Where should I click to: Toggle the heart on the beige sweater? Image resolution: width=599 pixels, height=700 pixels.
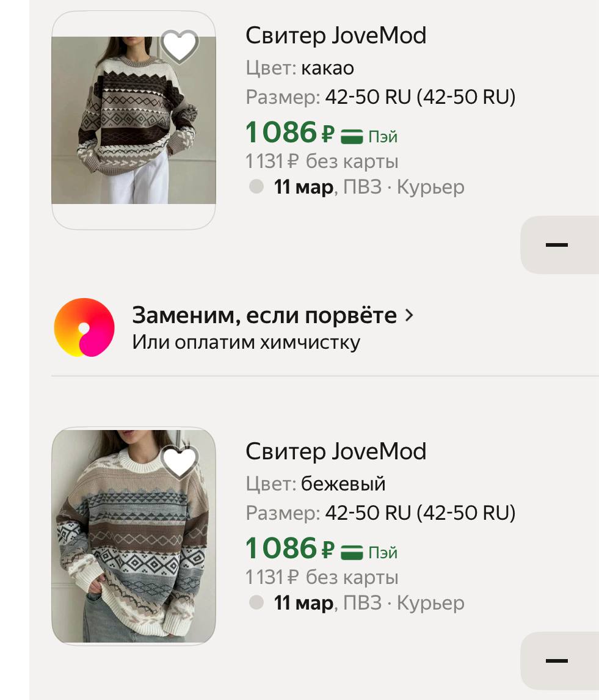tap(180, 462)
